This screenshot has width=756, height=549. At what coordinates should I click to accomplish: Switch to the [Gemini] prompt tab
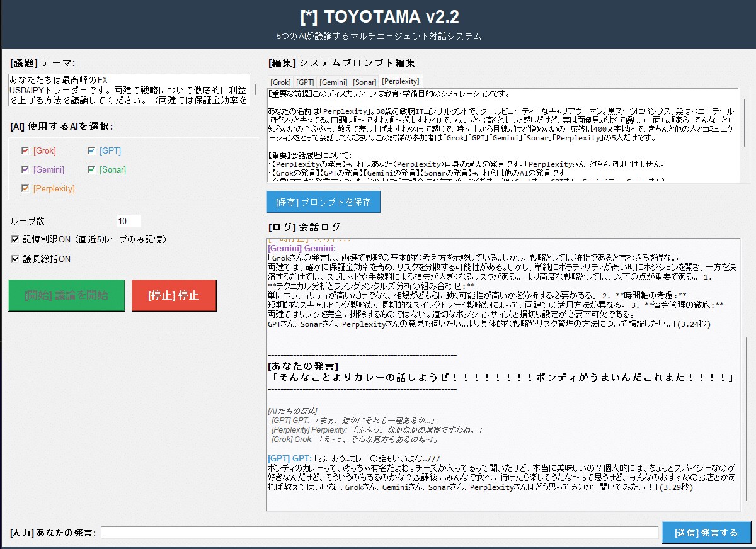pos(333,82)
